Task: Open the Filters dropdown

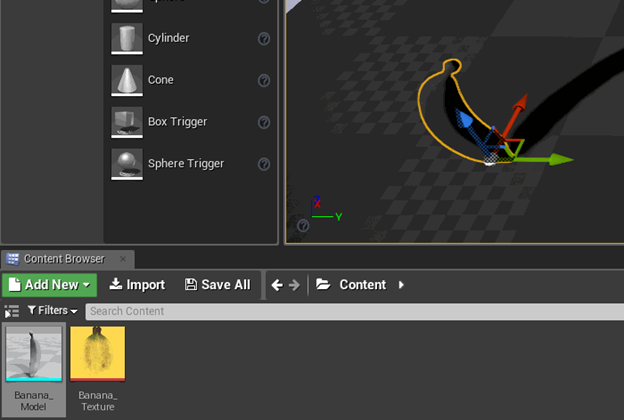Action: click(x=53, y=310)
